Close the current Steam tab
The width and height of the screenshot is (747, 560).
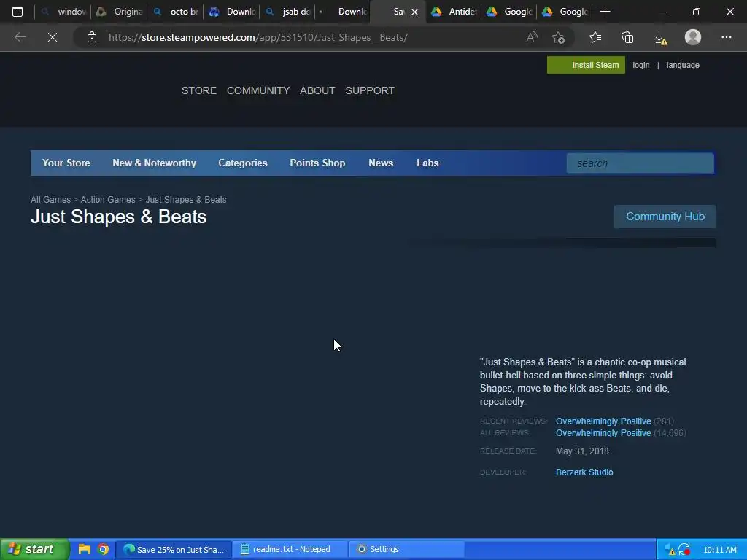click(x=414, y=12)
